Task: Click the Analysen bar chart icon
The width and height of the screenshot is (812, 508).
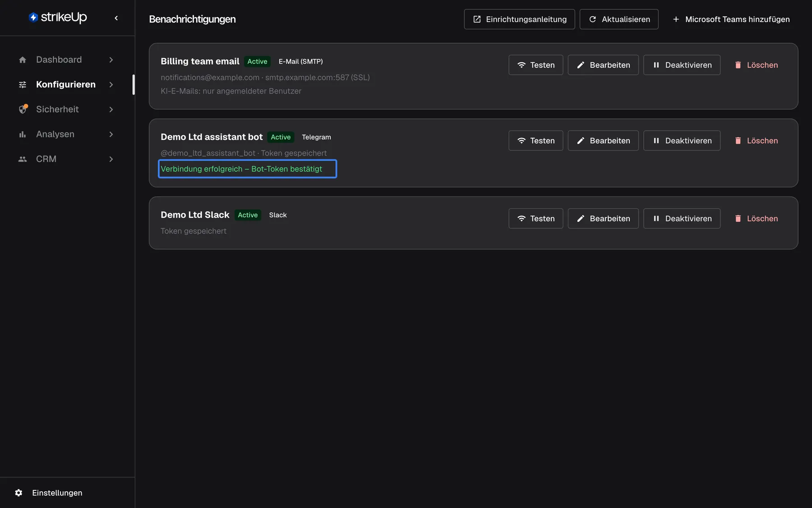Action: point(23,134)
